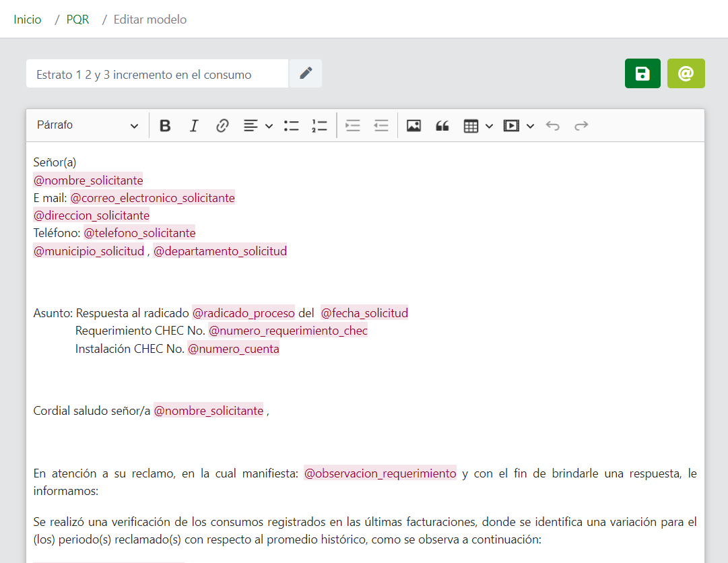The width and height of the screenshot is (728, 563).
Task: Decrease indent of the paragraph
Action: tap(381, 126)
